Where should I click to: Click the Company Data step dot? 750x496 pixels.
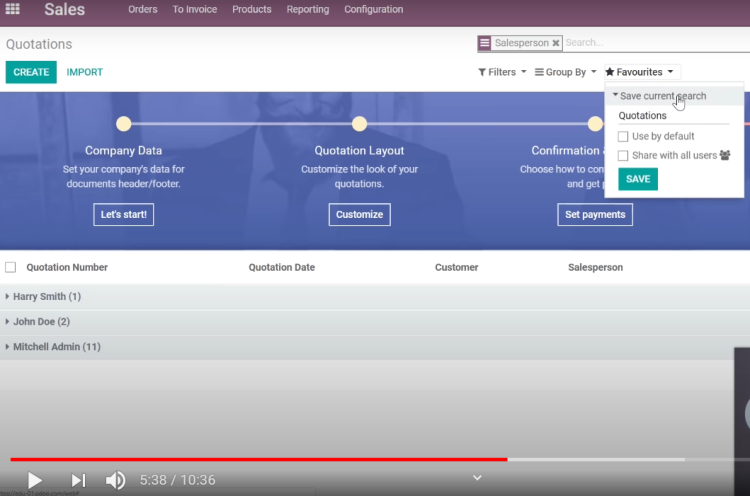(x=123, y=124)
